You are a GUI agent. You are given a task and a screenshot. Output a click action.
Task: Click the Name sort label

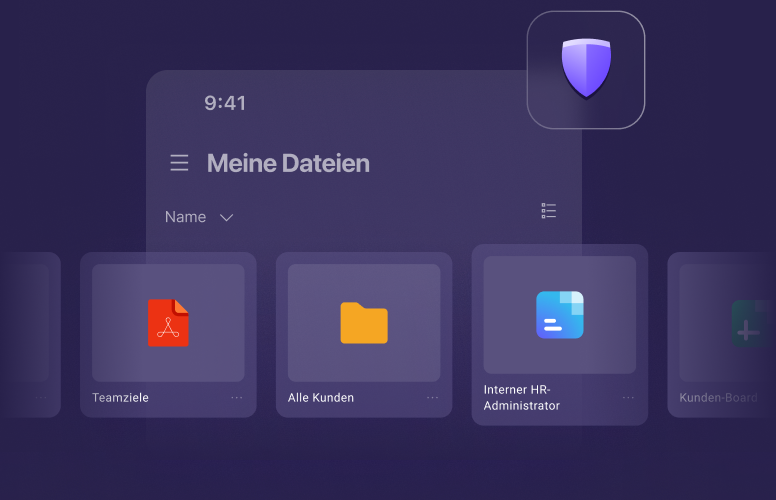point(185,217)
